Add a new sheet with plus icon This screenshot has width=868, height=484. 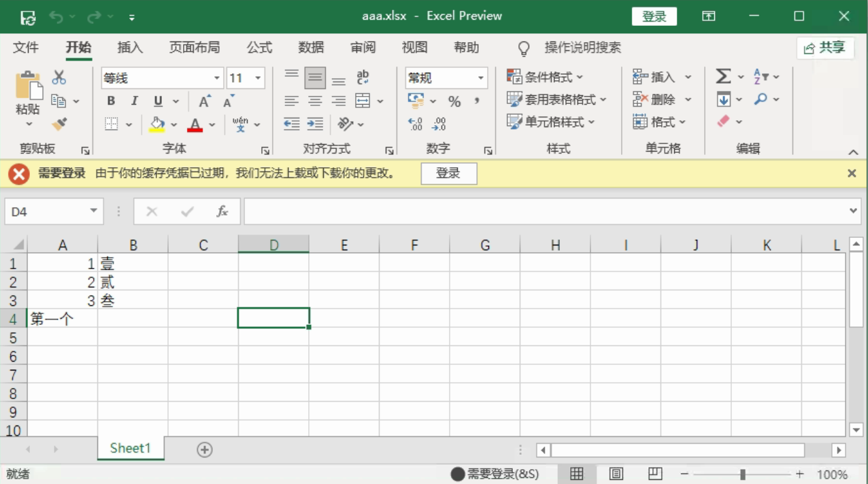204,449
